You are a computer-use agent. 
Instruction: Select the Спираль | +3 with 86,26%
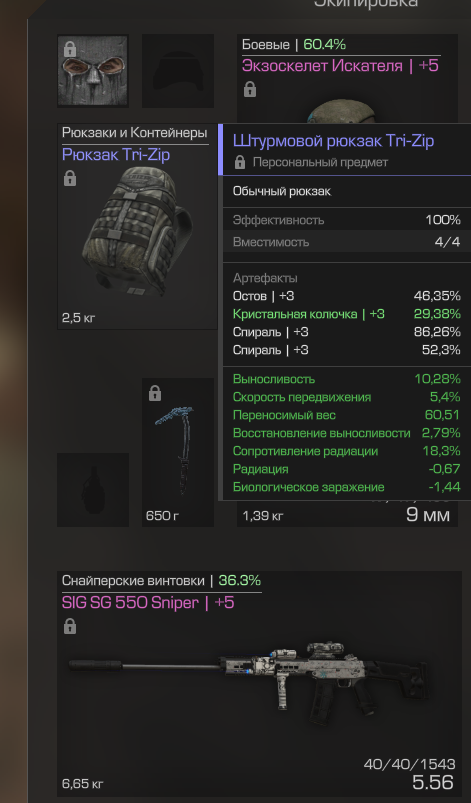coord(347,332)
